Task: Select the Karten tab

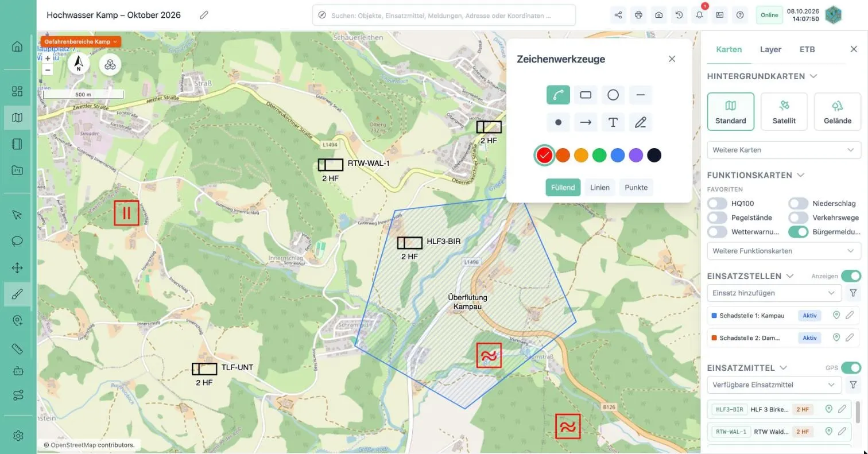Action: coord(728,49)
